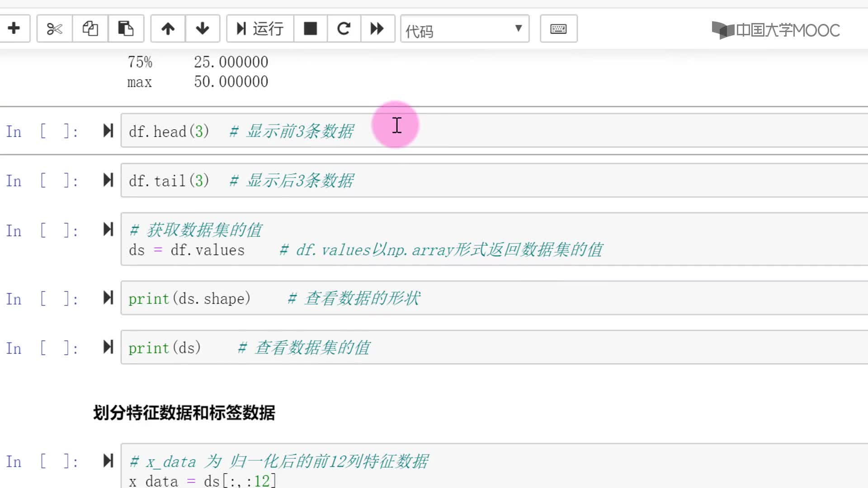Click the In [ ] prompt of df.tail cell
The image size is (868, 488).
tap(42, 181)
